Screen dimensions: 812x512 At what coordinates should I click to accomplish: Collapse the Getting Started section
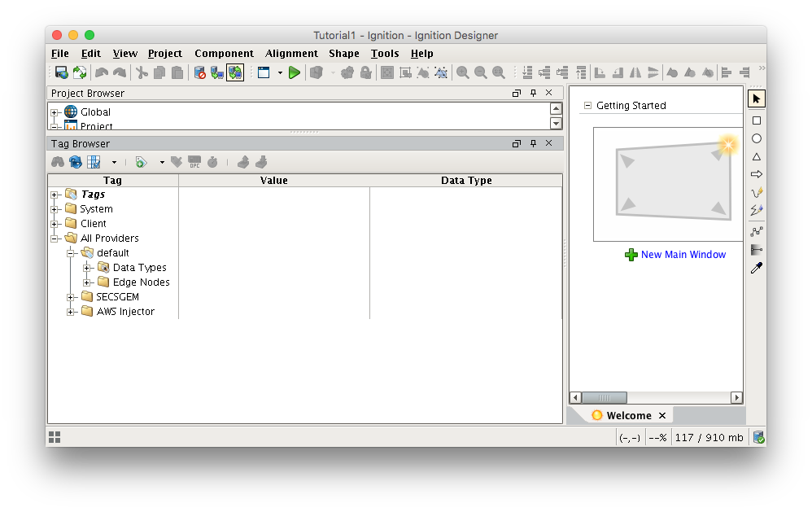[587, 106]
